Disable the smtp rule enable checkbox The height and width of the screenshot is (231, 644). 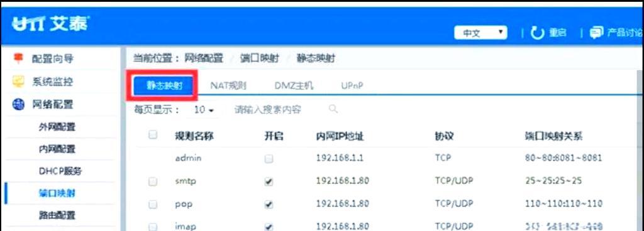(269, 182)
